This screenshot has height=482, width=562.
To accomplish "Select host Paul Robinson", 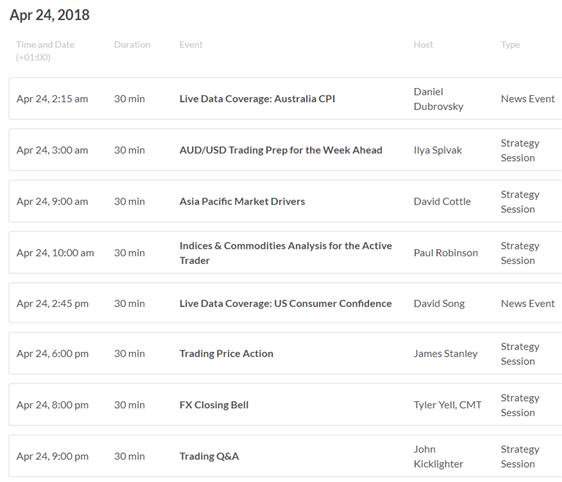I will pyautogui.click(x=446, y=253).
